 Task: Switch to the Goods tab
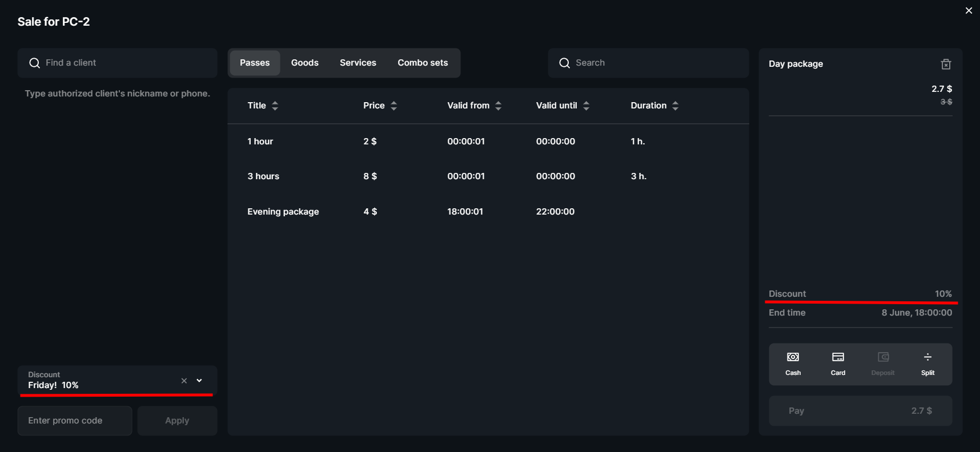coord(304,63)
